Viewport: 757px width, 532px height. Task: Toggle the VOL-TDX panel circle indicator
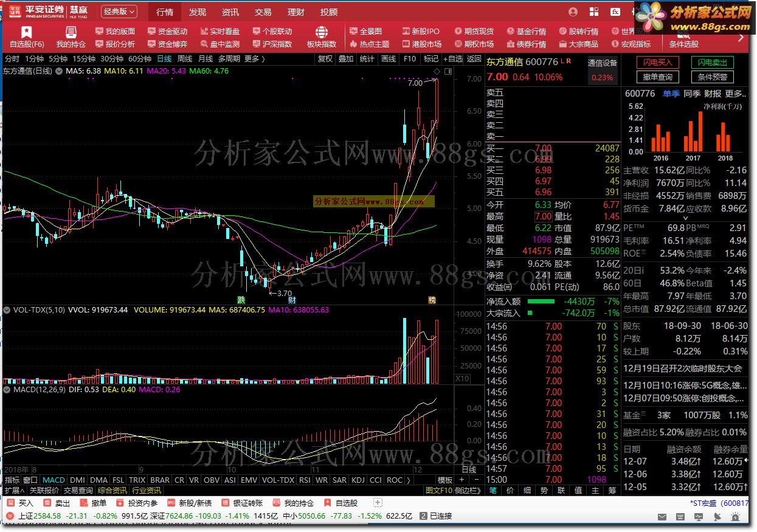click(x=7, y=309)
